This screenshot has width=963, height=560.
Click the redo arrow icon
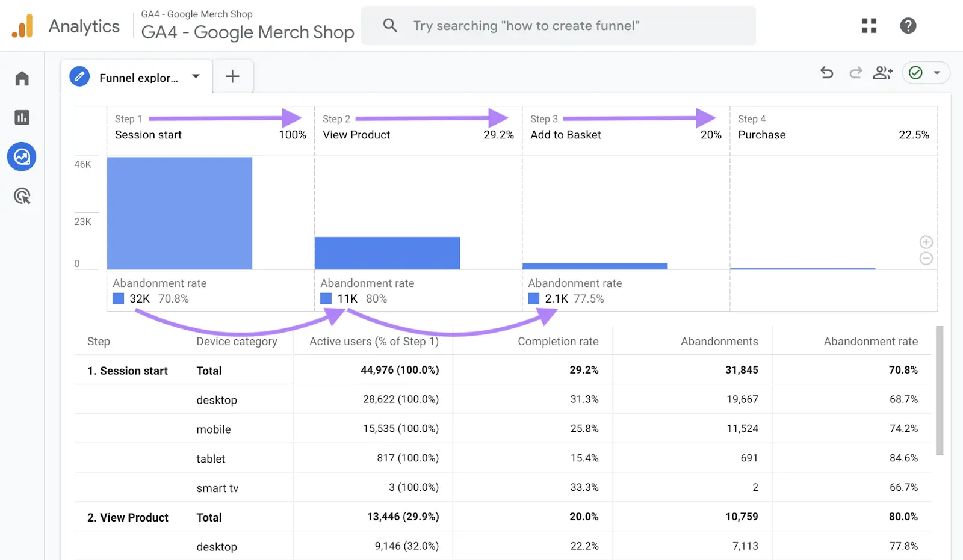click(x=855, y=73)
